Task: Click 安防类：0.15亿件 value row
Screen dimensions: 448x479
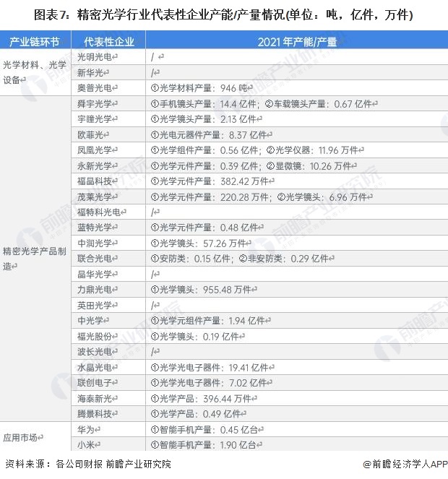Action: coord(242,259)
